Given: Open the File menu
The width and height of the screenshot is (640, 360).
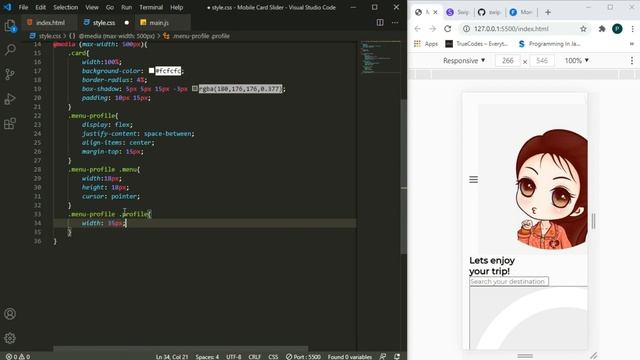Looking at the screenshot, I should tap(23, 7).
